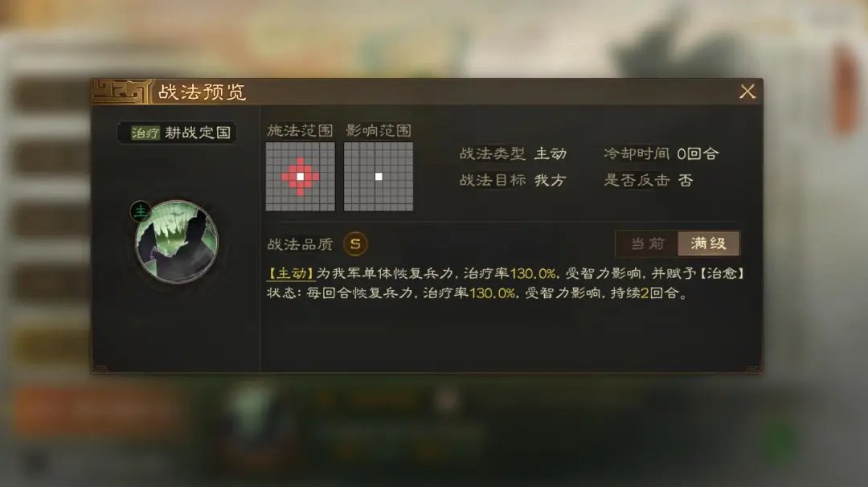Click the 影响范围 heading label
The height and width of the screenshot is (487, 868).
pyautogui.click(x=379, y=131)
